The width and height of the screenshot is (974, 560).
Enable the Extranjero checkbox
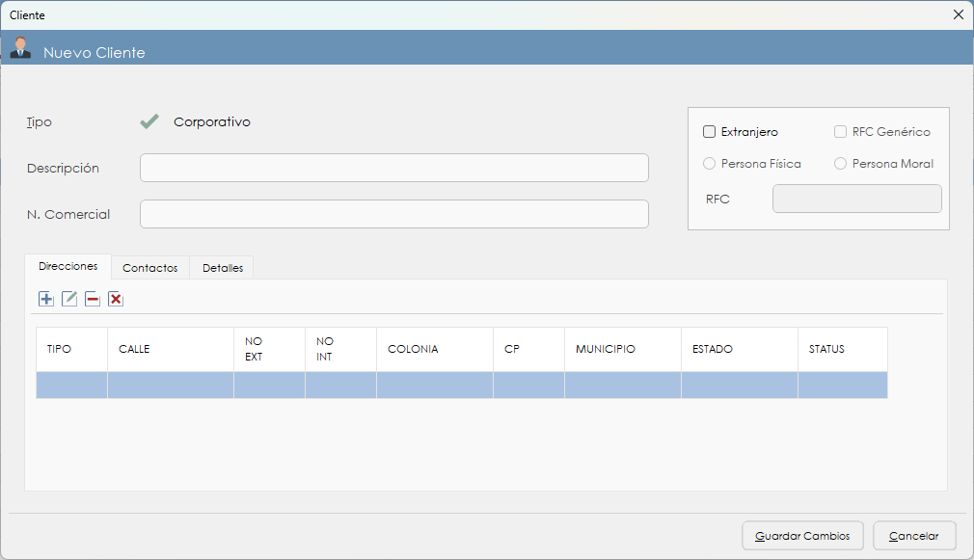click(710, 132)
